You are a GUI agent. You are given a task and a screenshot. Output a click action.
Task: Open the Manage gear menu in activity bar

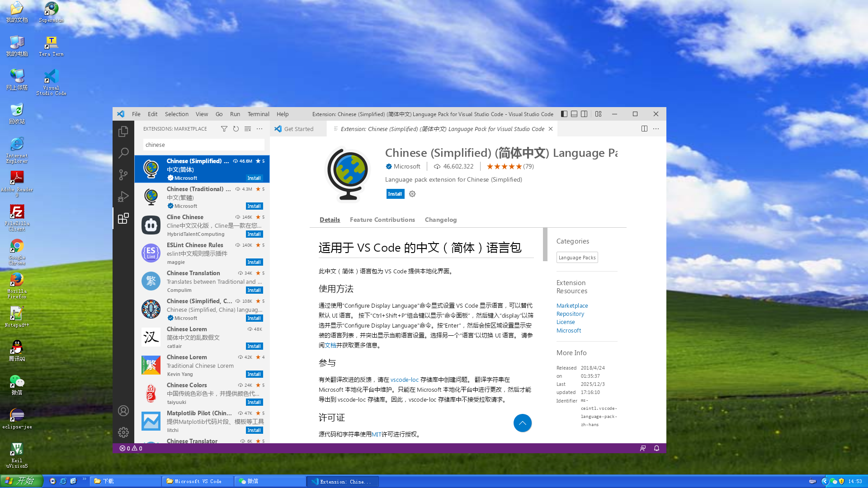coord(123,432)
